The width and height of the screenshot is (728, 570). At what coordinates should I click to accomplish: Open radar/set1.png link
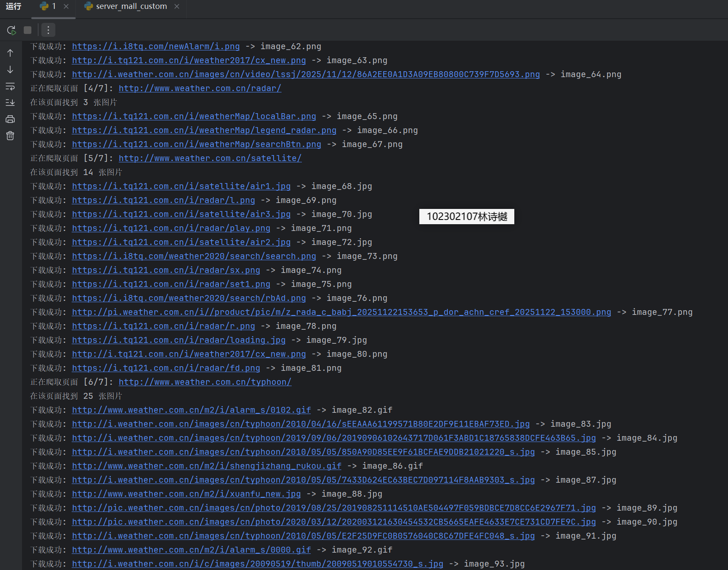(x=171, y=284)
